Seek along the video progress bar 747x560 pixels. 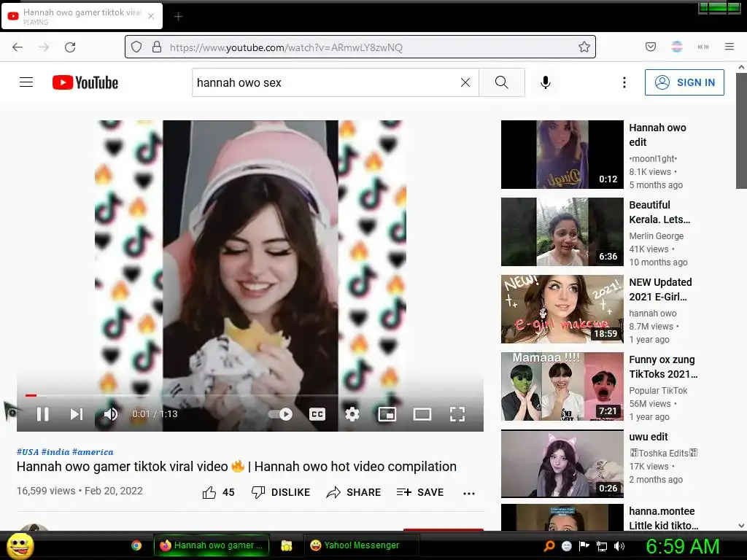(x=250, y=395)
